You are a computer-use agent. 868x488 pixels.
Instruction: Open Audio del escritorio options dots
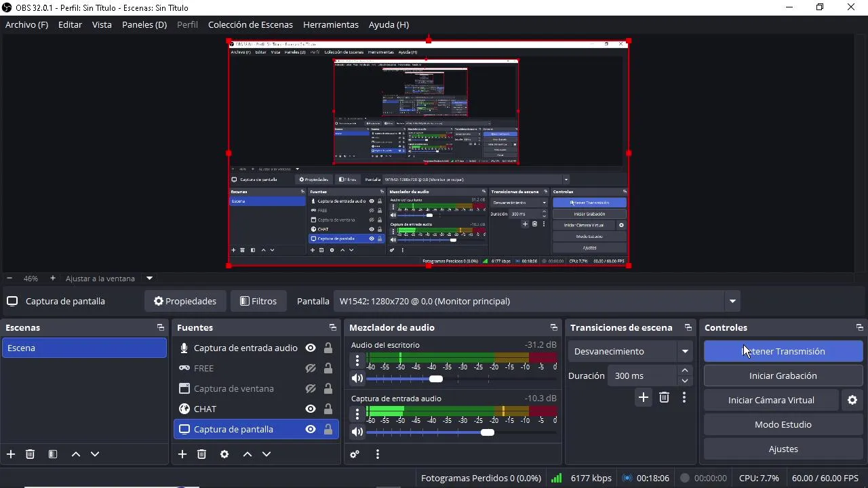pyautogui.click(x=357, y=361)
